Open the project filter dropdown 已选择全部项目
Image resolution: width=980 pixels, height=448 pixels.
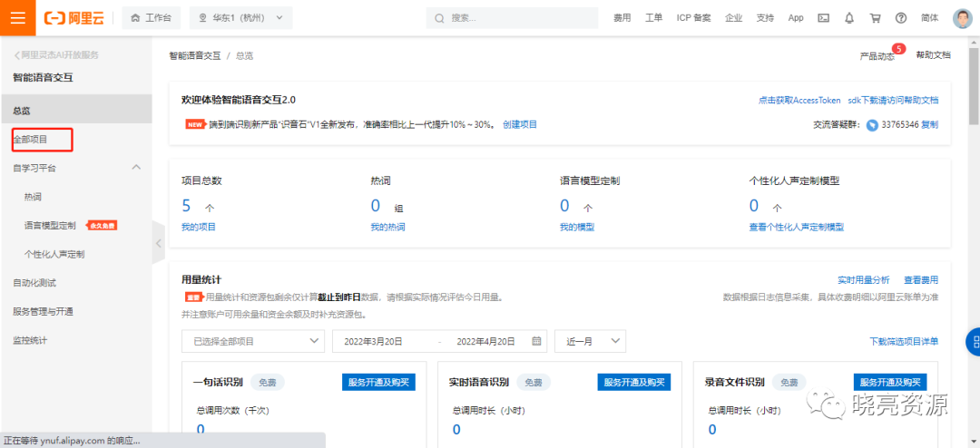(253, 341)
